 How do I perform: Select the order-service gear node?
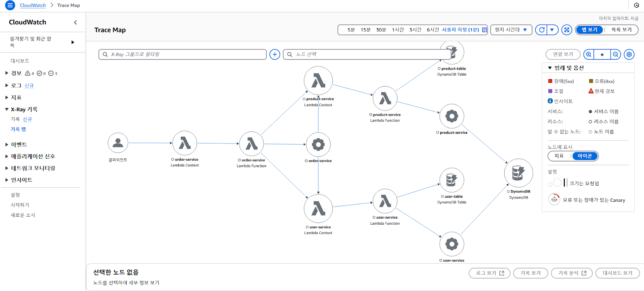point(318,144)
